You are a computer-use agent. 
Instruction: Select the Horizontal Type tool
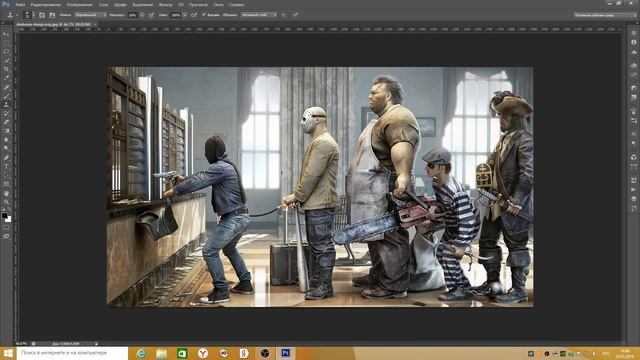pos(6,166)
